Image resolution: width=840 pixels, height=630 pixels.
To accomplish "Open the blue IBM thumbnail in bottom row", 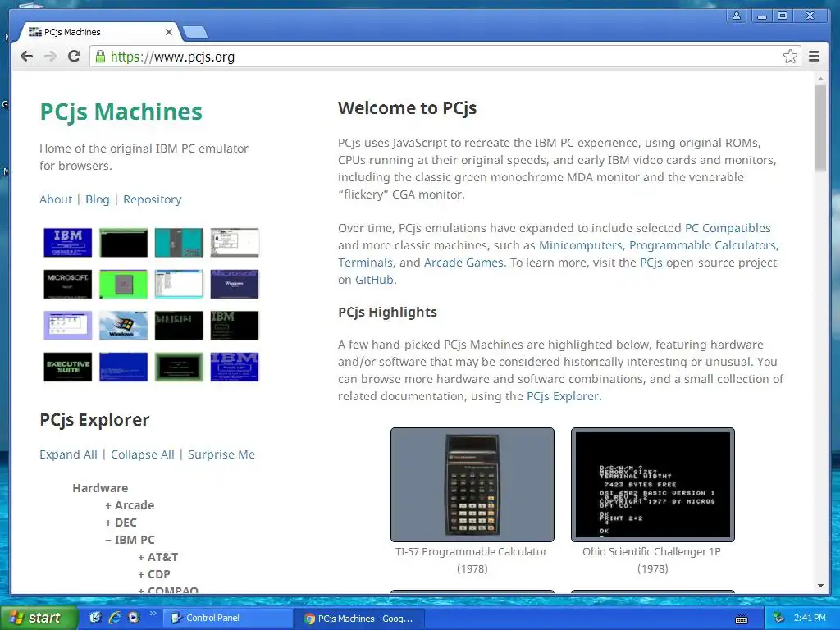I will point(235,367).
